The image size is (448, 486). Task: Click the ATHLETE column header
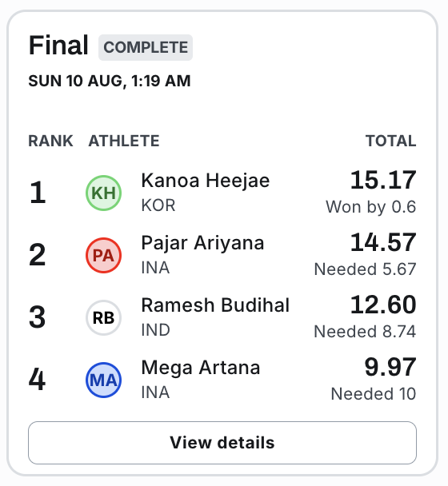tap(124, 141)
